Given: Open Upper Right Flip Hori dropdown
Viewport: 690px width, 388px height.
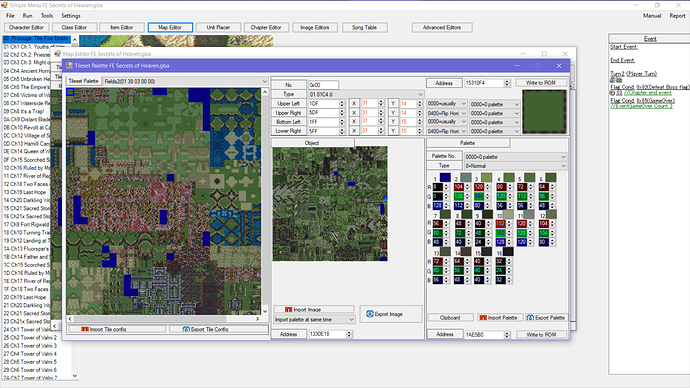Looking at the screenshot, I should click(447, 113).
